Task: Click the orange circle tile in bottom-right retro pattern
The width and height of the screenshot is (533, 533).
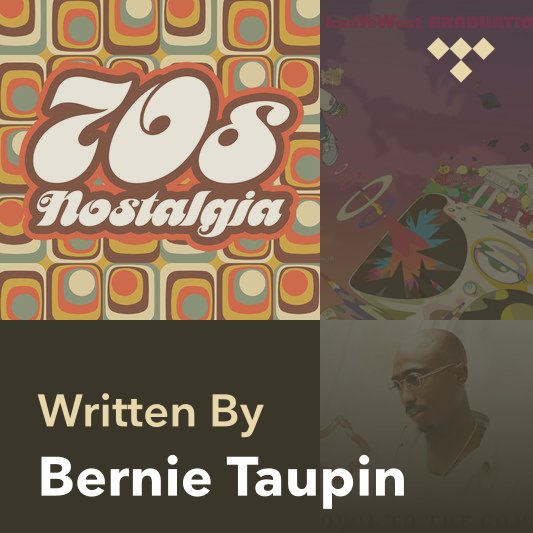Action: tap(295, 282)
